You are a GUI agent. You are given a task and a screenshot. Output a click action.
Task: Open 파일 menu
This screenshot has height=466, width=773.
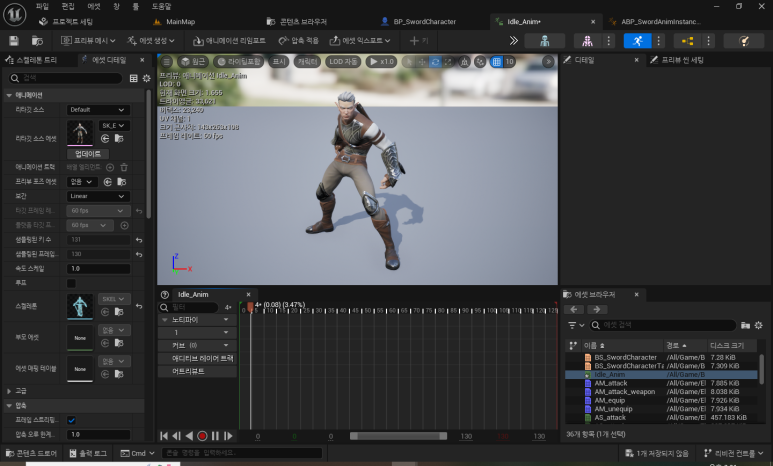42,6
